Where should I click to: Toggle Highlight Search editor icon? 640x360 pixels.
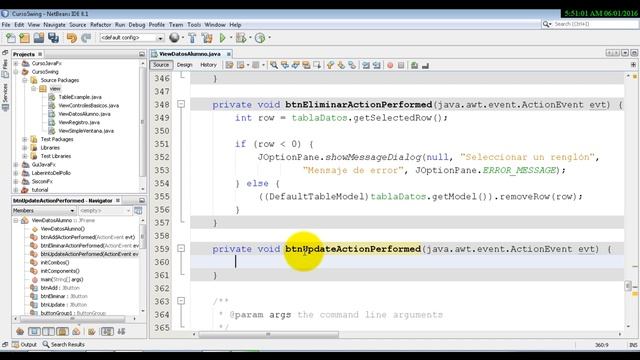306,65
